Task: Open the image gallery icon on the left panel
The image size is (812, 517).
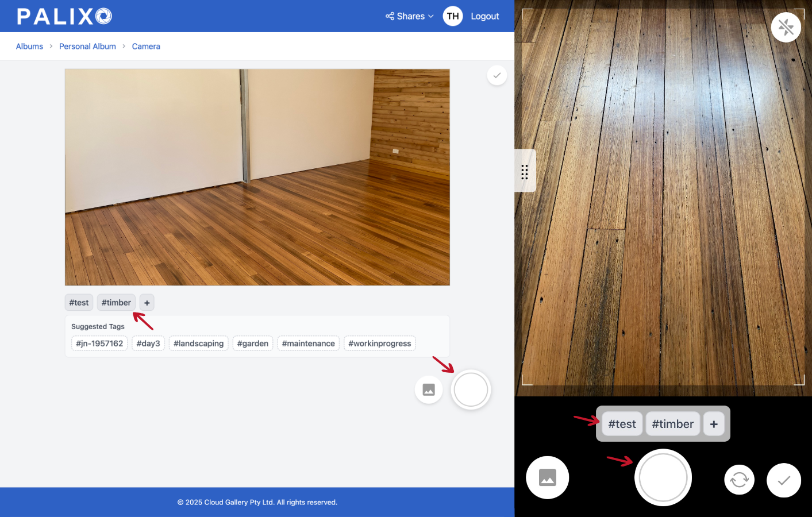Action: click(x=429, y=389)
